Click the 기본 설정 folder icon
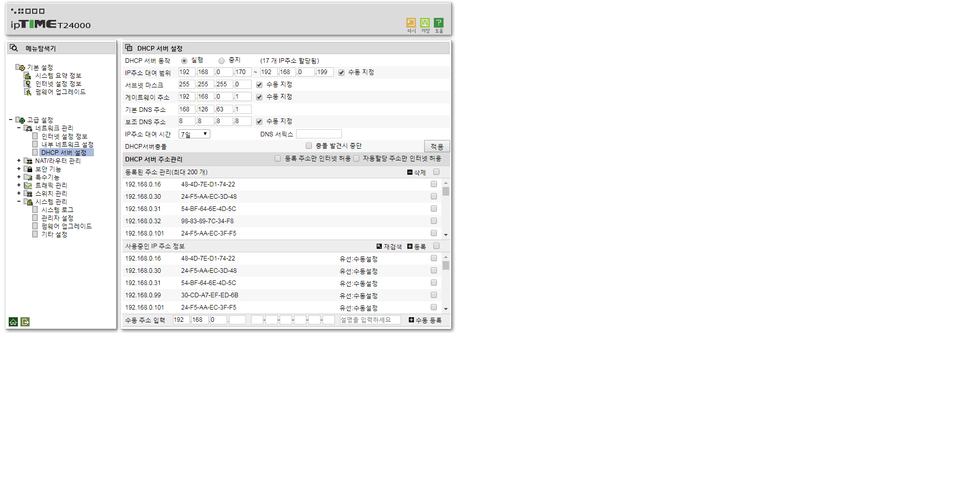The width and height of the screenshot is (980, 495). click(x=20, y=67)
